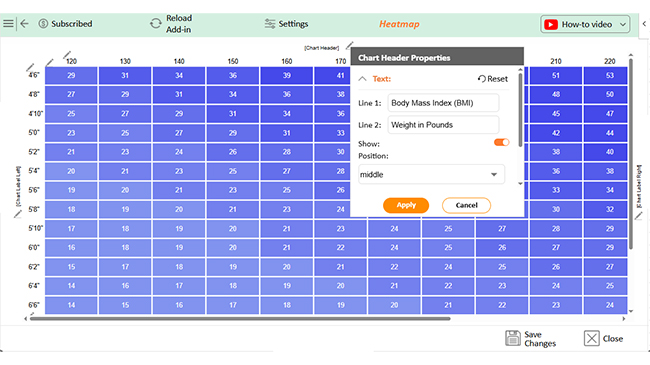
Task: Click the Save Changes floppy disk icon
Action: pos(513,338)
